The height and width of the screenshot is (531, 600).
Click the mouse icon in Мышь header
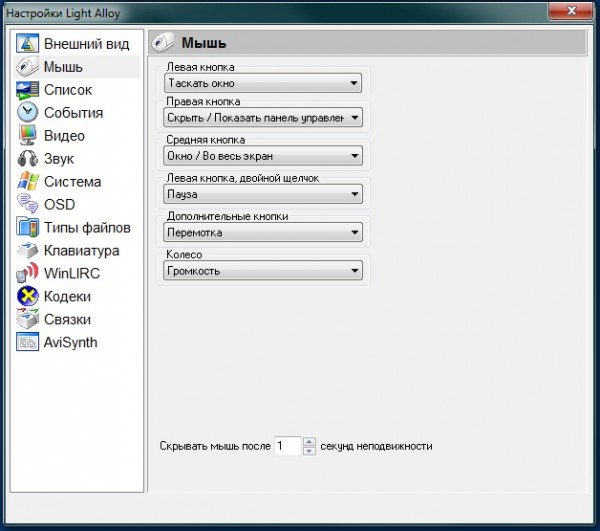163,42
